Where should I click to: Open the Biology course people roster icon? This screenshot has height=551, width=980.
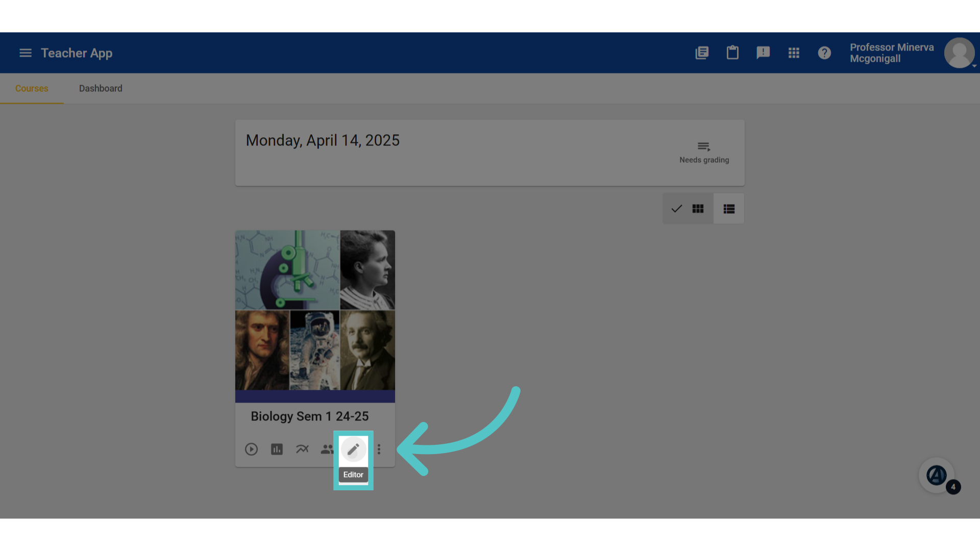(x=327, y=449)
